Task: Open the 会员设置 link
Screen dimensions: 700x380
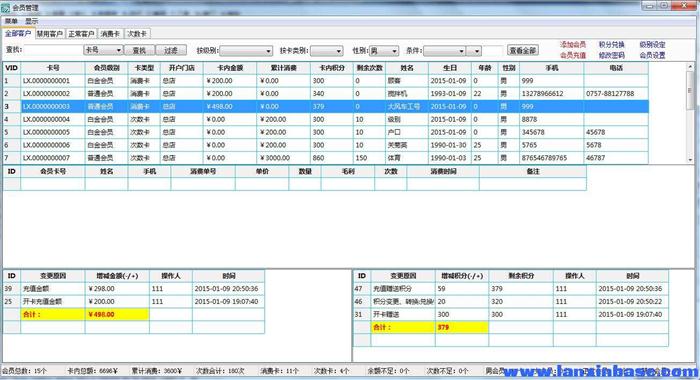Action: pos(652,55)
